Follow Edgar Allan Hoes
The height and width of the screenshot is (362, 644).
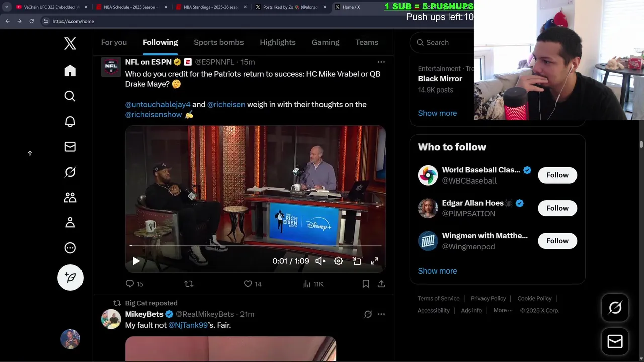click(557, 208)
